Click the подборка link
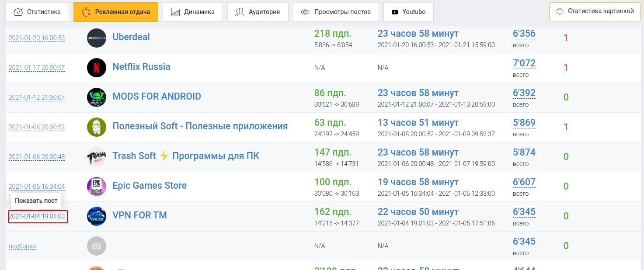 [x=22, y=246]
